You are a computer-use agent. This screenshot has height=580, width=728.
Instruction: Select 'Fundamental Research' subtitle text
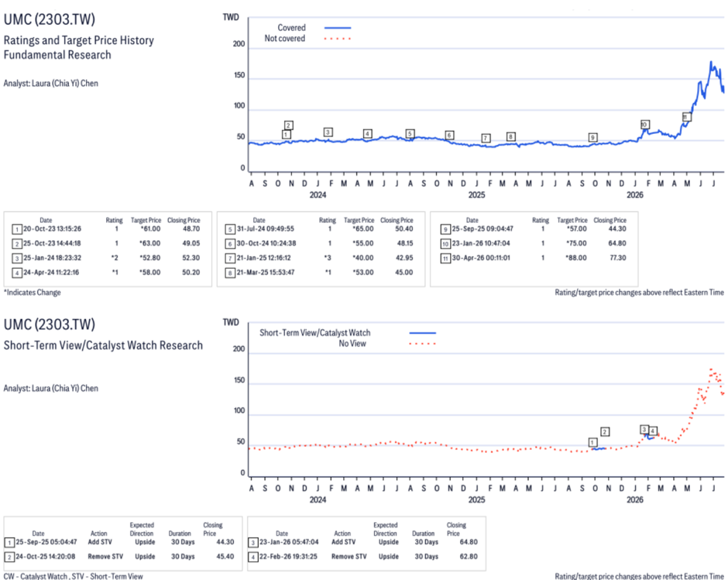(57, 55)
